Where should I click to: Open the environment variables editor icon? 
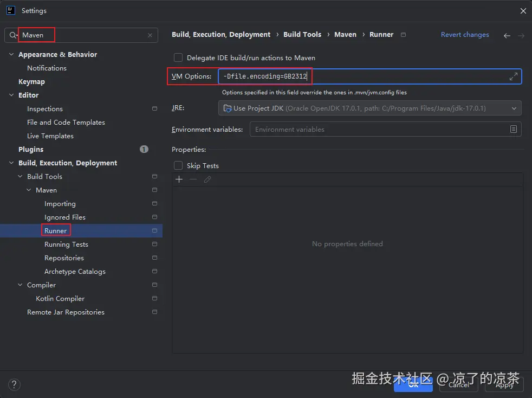click(514, 130)
